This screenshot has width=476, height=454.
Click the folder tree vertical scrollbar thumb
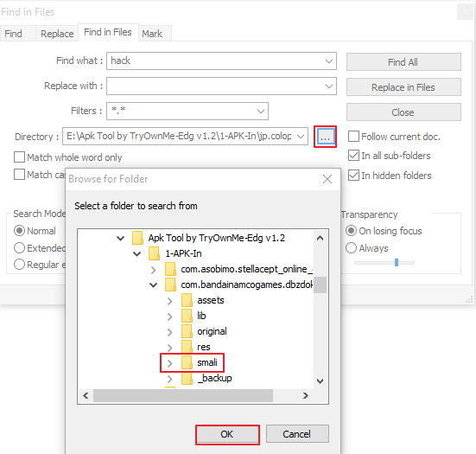point(320,285)
